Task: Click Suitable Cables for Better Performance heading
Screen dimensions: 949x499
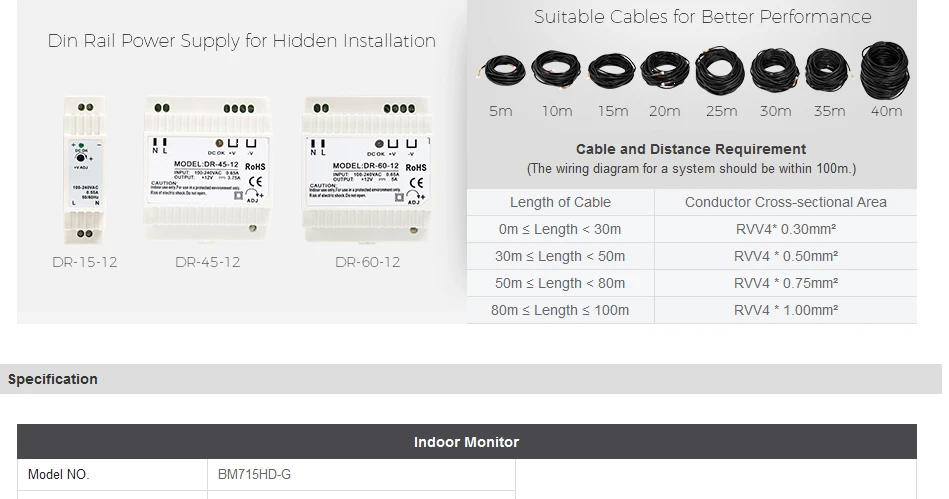Action: (x=702, y=17)
